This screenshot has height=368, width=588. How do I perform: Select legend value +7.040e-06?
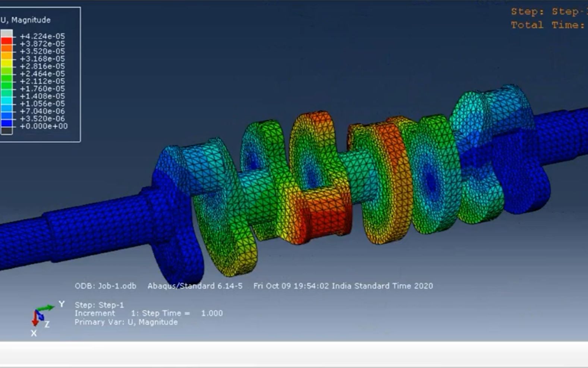[x=42, y=111]
